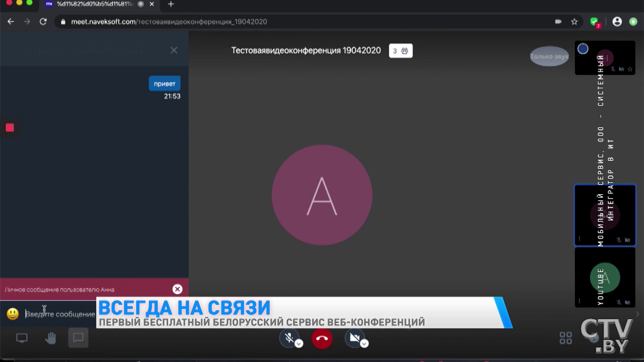Viewport: 644px width, 362px height.
Task: Select the highlighted middle participant thumbnail
Action: click(x=605, y=215)
